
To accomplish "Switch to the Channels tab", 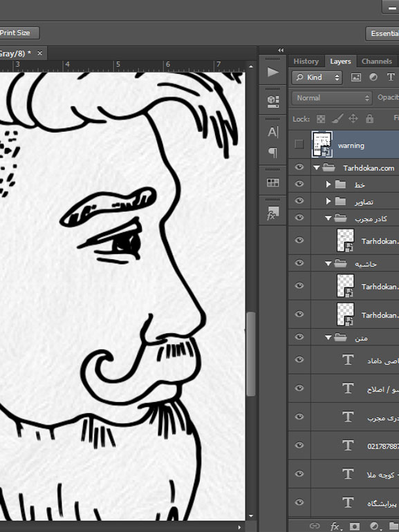I will pos(377,61).
